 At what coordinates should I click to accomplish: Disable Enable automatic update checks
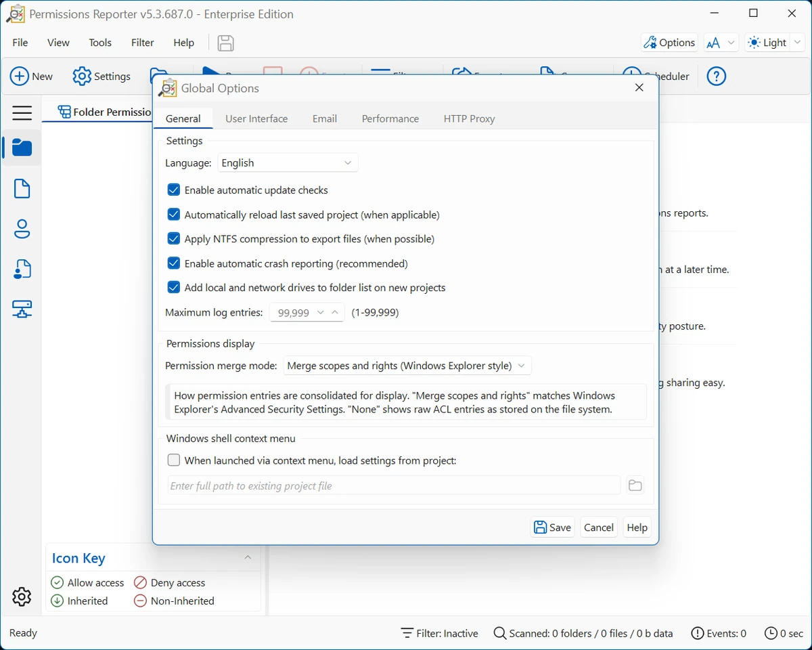174,190
